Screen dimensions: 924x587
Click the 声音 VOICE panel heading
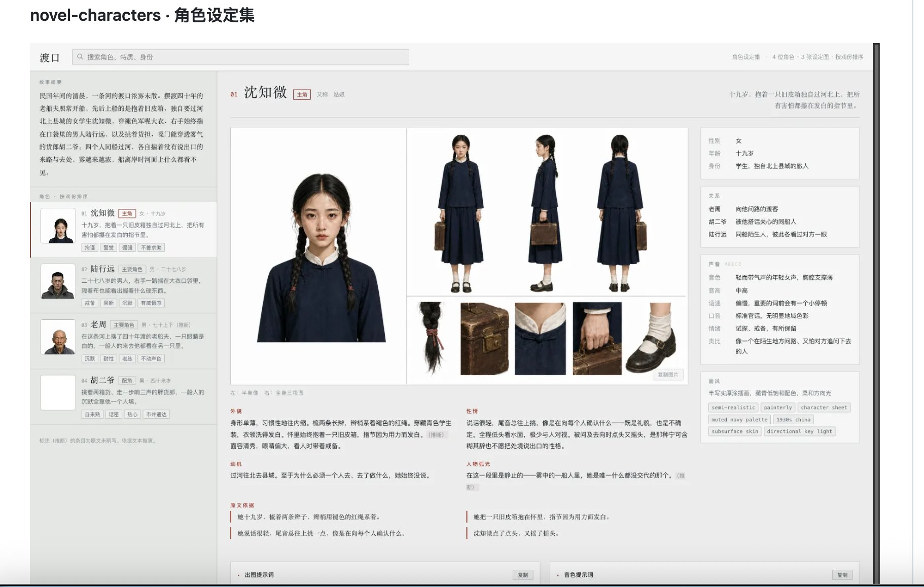point(725,264)
